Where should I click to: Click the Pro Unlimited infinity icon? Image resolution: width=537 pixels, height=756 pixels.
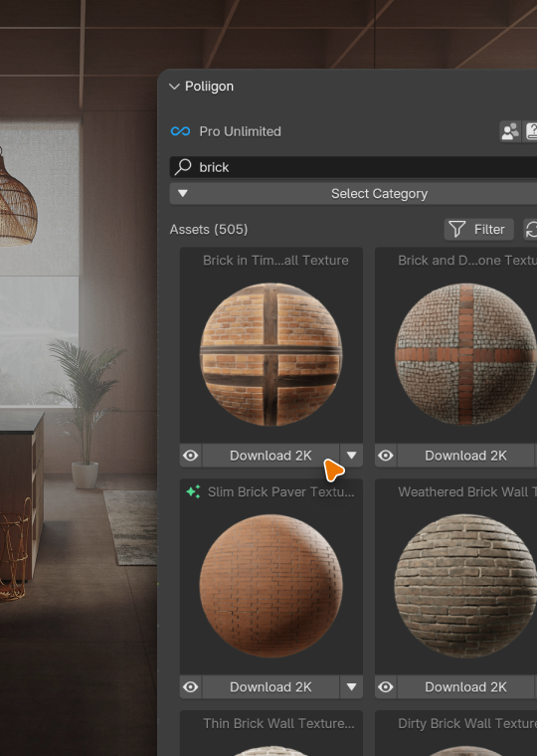pos(180,131)
